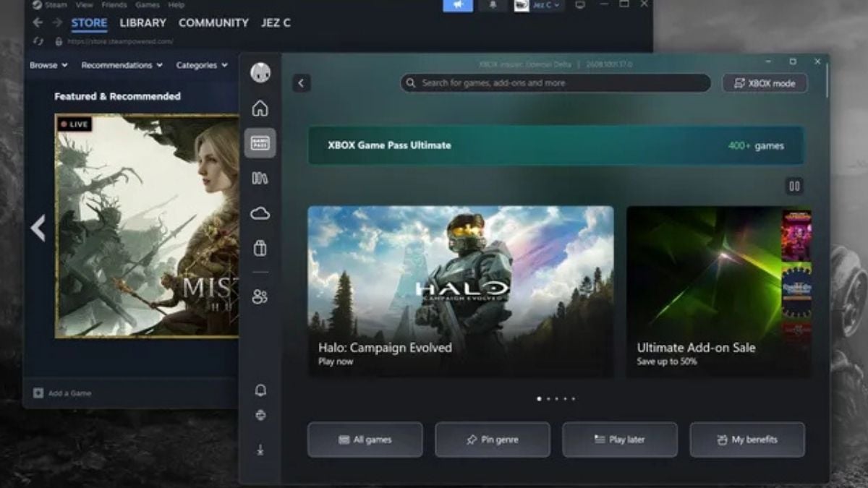Open Ultimate Add-on Sale card
Image resolution: width=868 pixels, height=488 pixels.
[x=718, y=291]
